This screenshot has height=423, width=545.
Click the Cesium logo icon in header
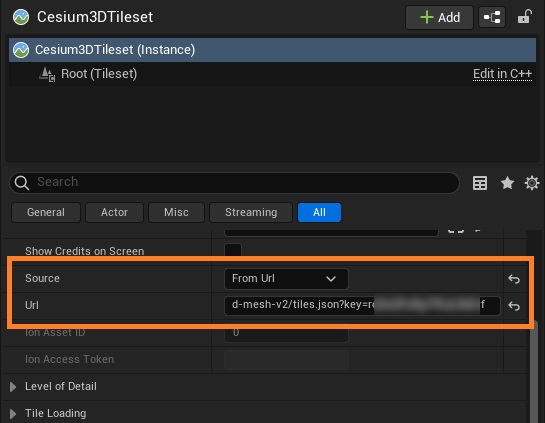(x=21, y=17)
